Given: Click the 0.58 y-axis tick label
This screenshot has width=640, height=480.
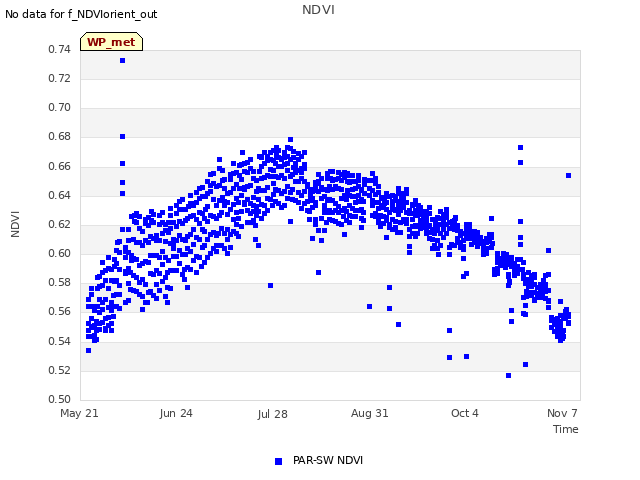Looking at the screenshot, I should click(x=60, y=282).
